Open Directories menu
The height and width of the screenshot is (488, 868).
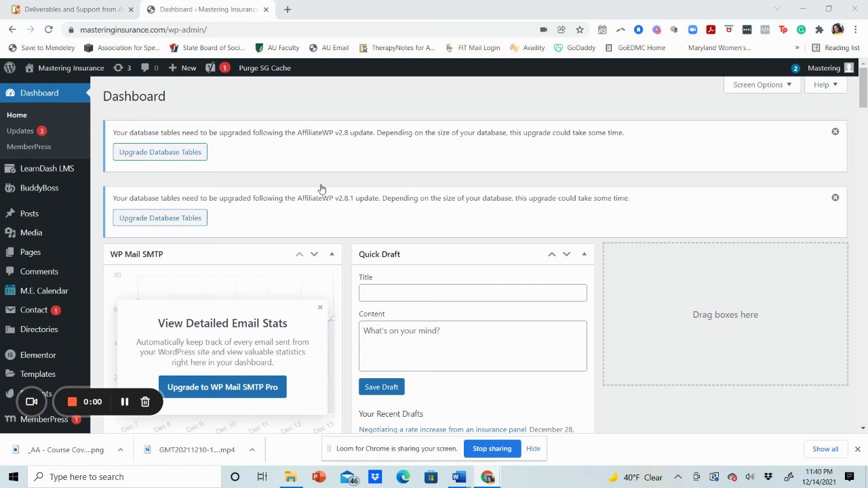point(45,329)
